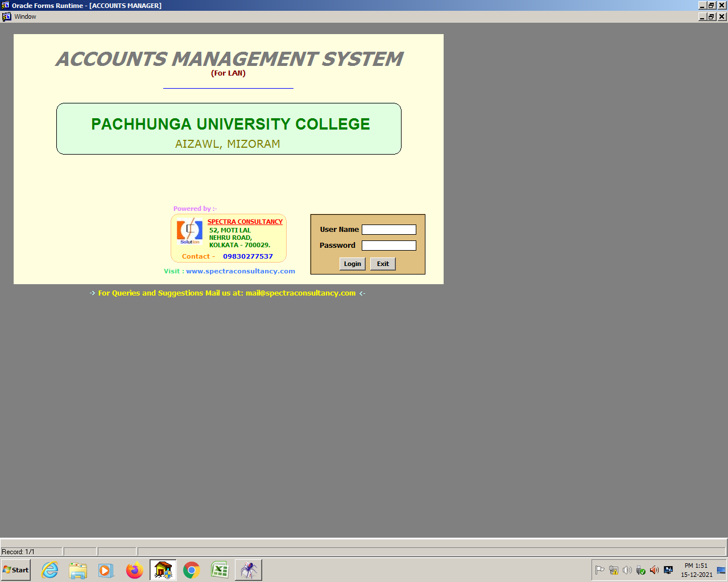Viewport: 728px width, 582px height.
Task: Open the spider application icon in taskbar
Action: coord(249,570)
